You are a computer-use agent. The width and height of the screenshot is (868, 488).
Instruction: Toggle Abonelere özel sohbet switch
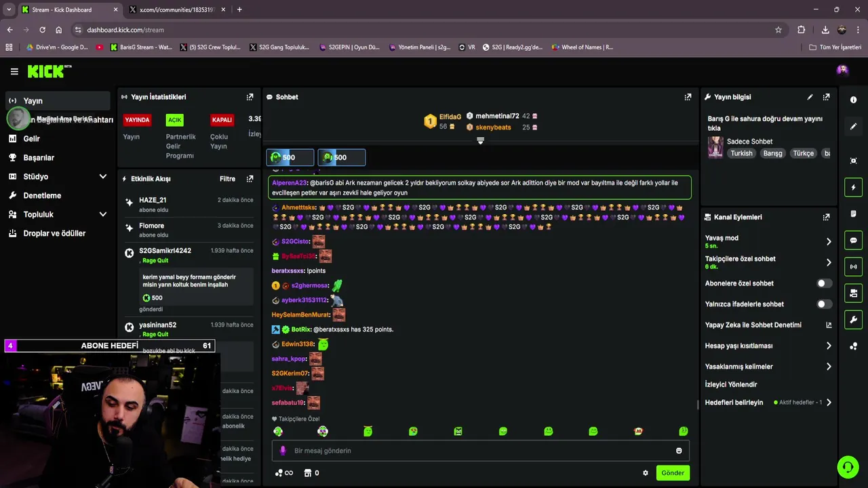pyautogui.click(x=824, y=283)
